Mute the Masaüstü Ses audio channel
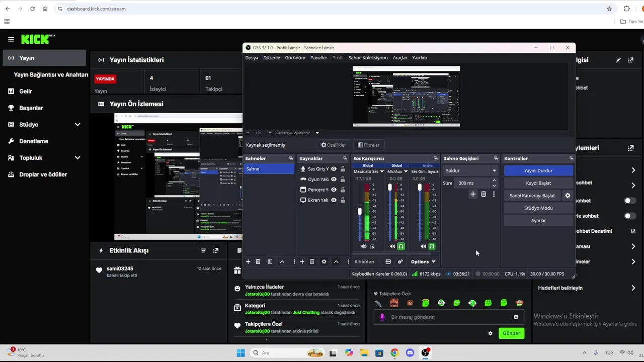644x362 pixels. click(x=364, y=246)
